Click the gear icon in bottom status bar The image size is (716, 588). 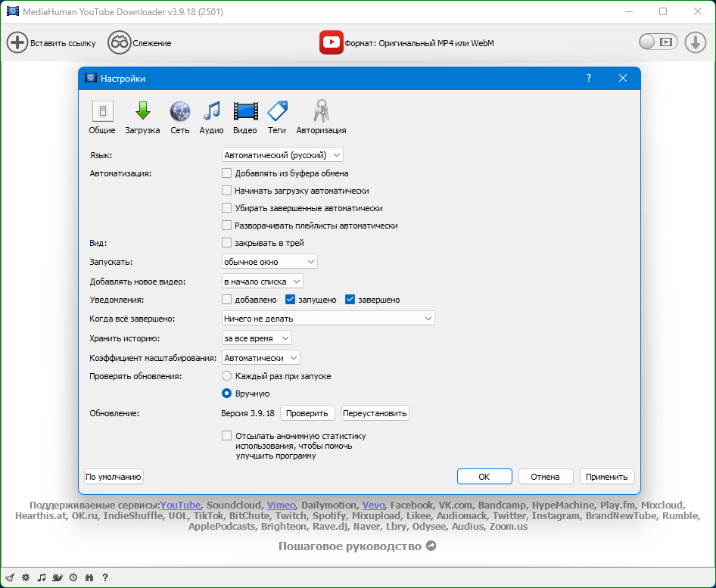(x=25, y=577)
